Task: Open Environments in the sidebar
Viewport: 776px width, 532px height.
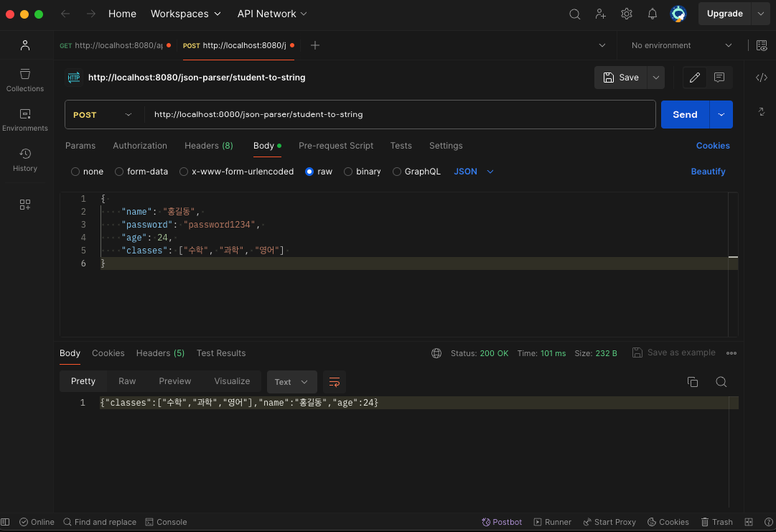Action: click(24, 121)
